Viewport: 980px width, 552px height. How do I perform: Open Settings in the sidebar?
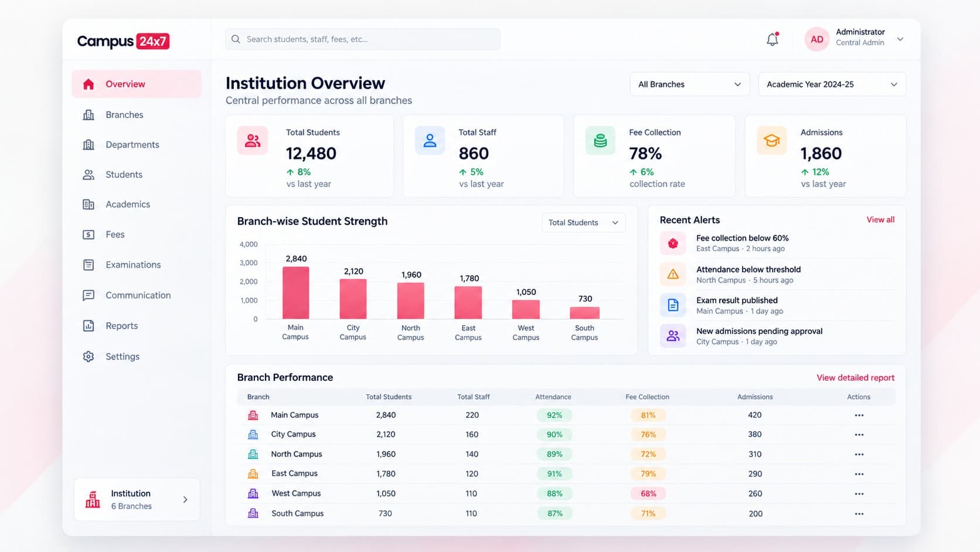pyautogui.click(x=137, y=357)
